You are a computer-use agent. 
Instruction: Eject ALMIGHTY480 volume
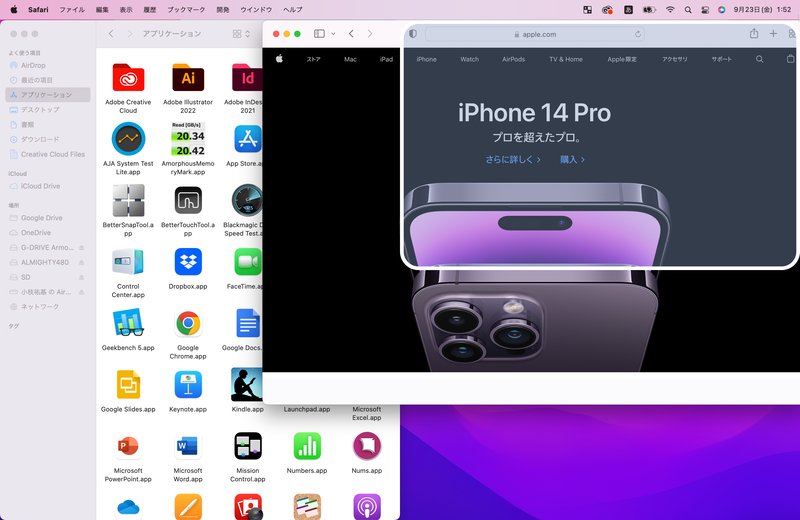[81, 262]
